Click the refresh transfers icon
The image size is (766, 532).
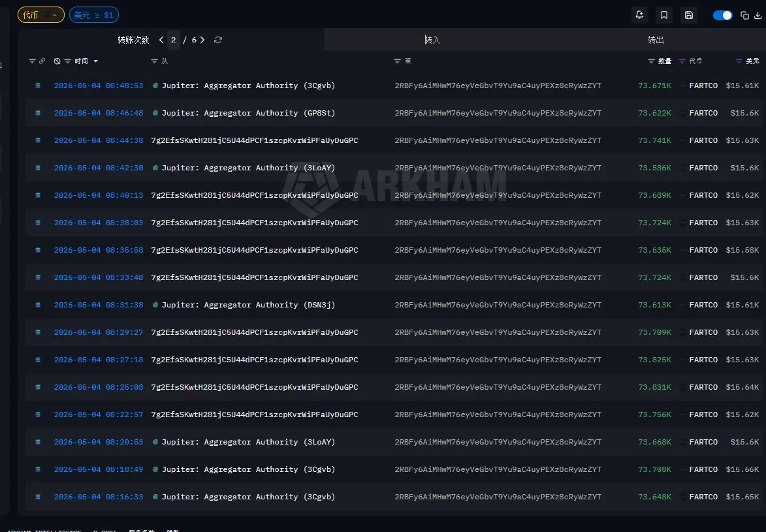point(218,40)
